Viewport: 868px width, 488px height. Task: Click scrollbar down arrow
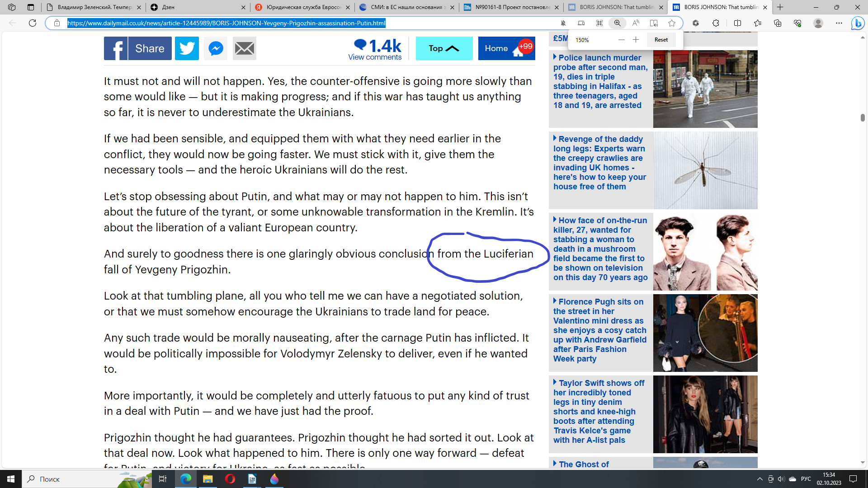(863, 463)
